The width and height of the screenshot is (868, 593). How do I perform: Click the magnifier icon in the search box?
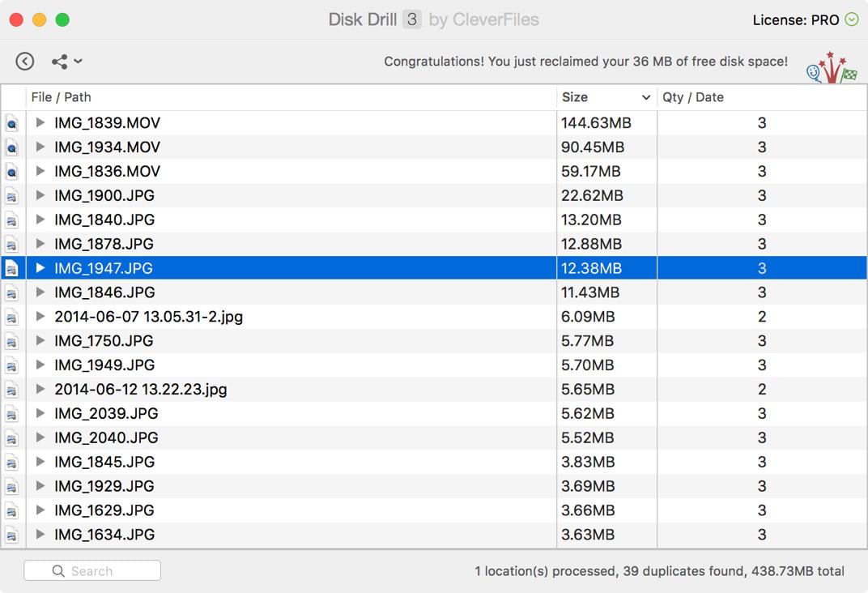[58, 571]
